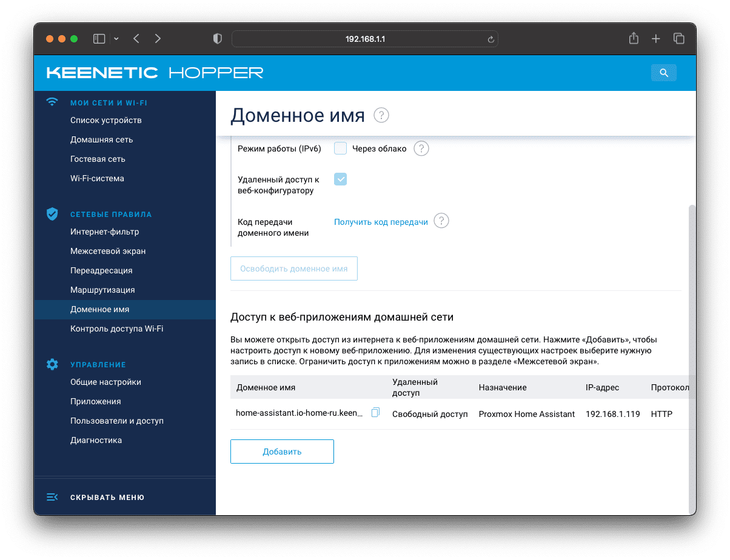Viewport: 730px width, 560px height.
Task: Open Диагностика menu item
Action: pyautogui.click(x=96, y=440)
